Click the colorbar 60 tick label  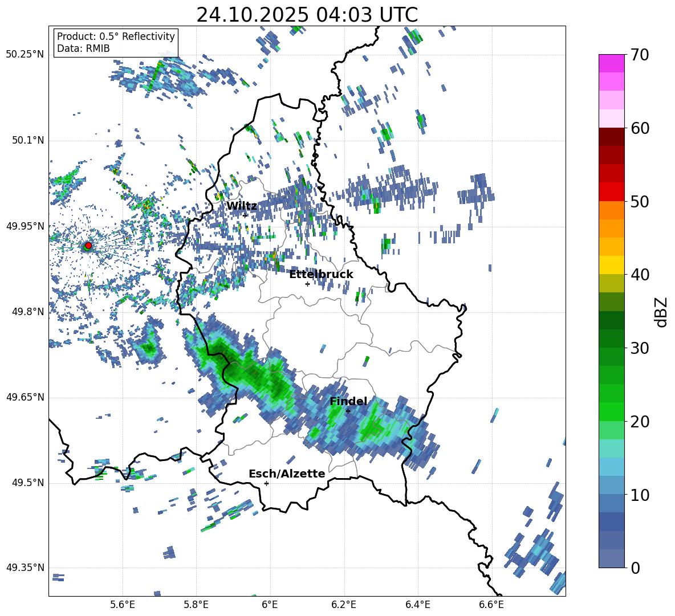(640, 128)
